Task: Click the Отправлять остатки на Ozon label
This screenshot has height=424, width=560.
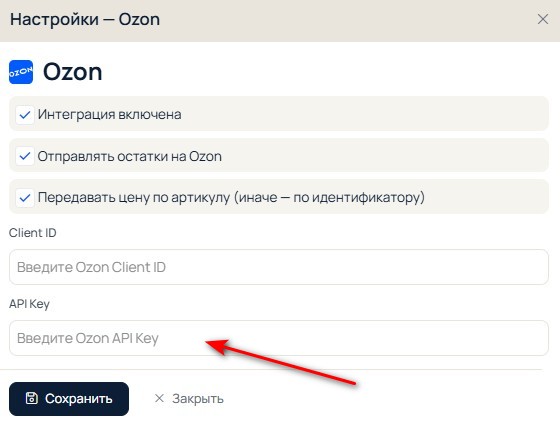Action: point(130,156)
